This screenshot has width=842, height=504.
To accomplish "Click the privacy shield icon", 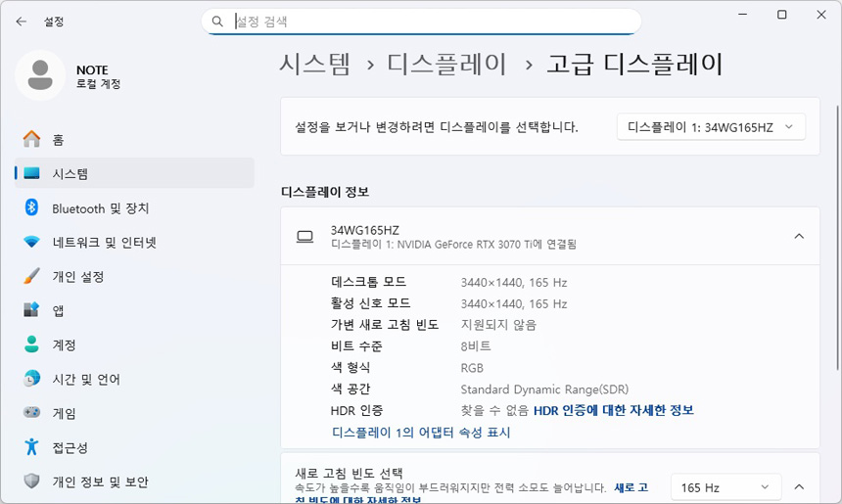I will tap(32, 481).
